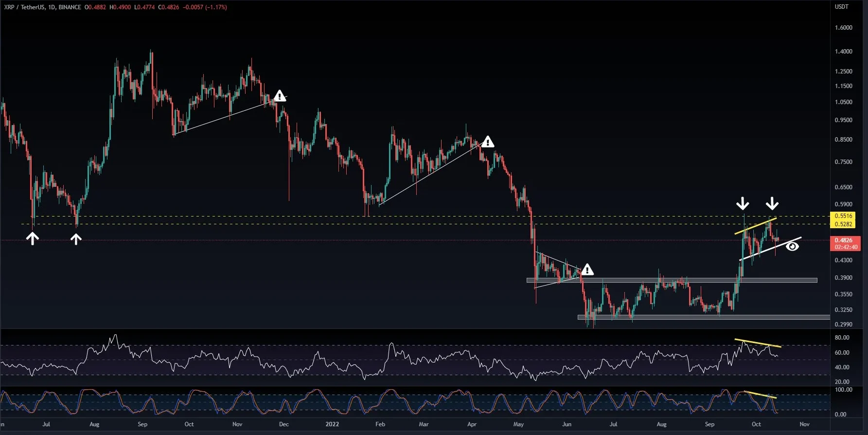The height and width of the screenshot is (435, 868).
Task: Click the 1.4000 price axis label
Action: click(x=844, y=52)
